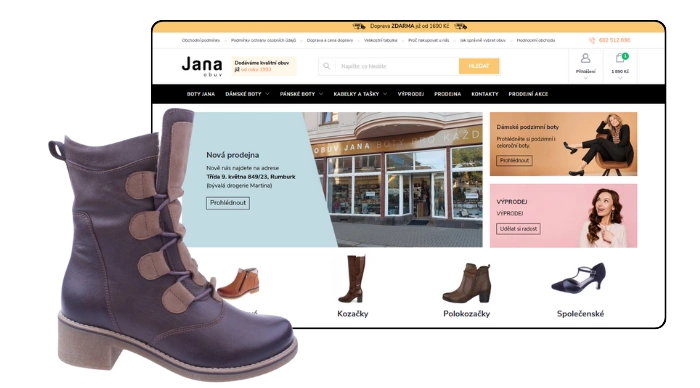Open the Výprodej menu item
This screenshot has width=700, height=388.
tap(410, 94)
